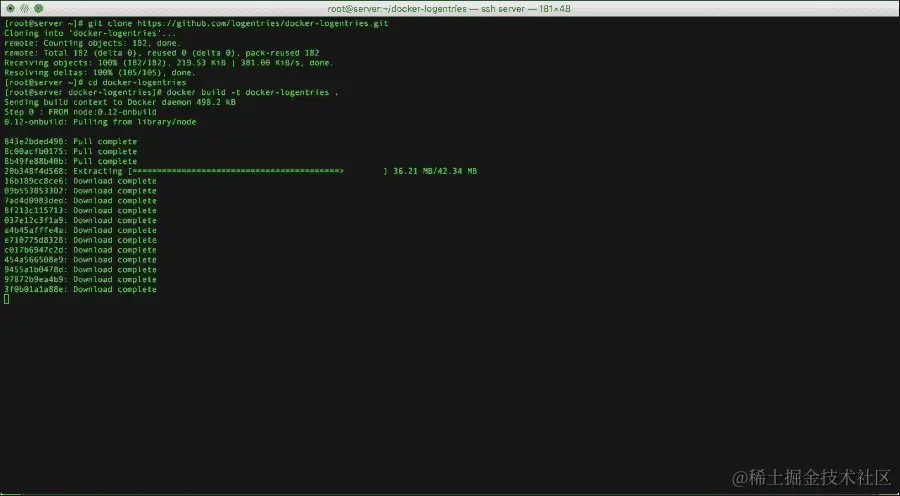Click the terminal title 'root@server:~/docker-logentries'
The image size is (900, 496).
pyautogui.click(x=397, y=9)
